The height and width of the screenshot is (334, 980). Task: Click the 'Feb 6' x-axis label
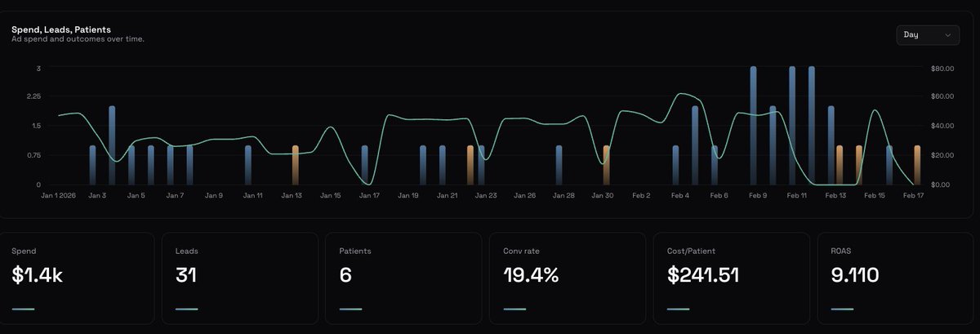719,196
